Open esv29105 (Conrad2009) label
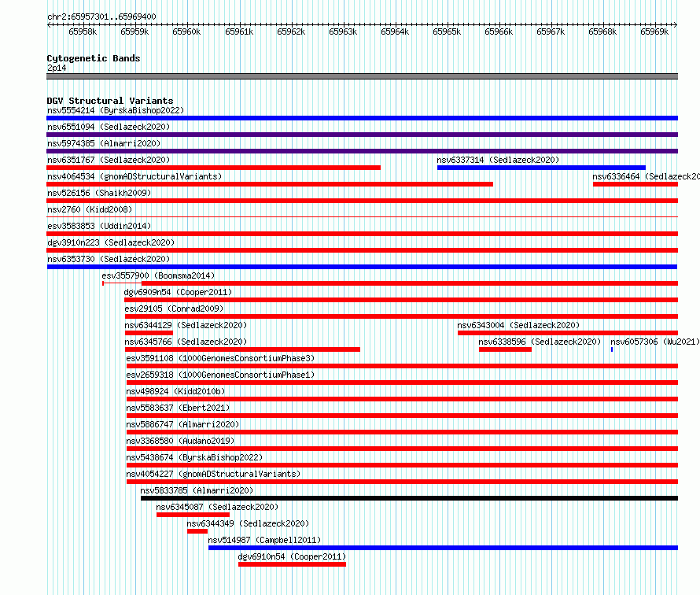Image resolution: width=700 pixels, height=595 pixels. (x=174, y=309)
